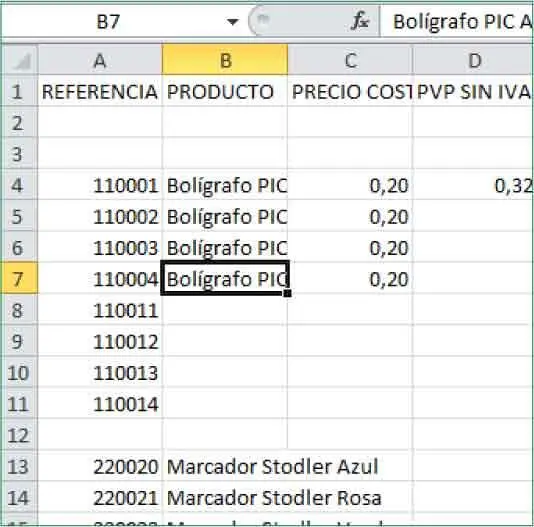Click the PRODUCTO header cell

(225, 91)
